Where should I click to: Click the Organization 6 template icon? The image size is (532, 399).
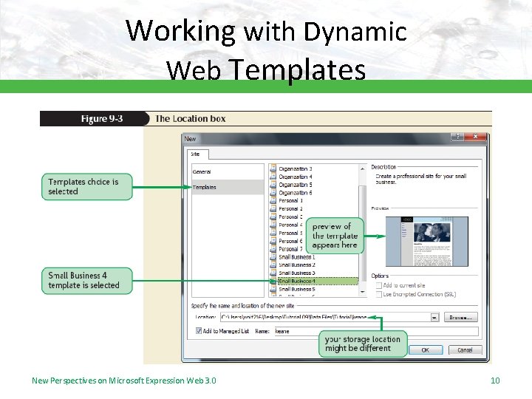pos(273,193)
